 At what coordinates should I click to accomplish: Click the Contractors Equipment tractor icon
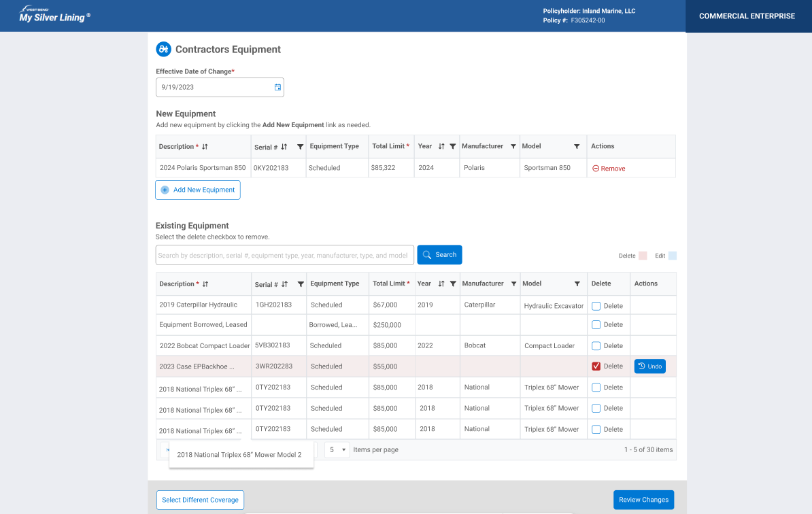pos(164,49)
